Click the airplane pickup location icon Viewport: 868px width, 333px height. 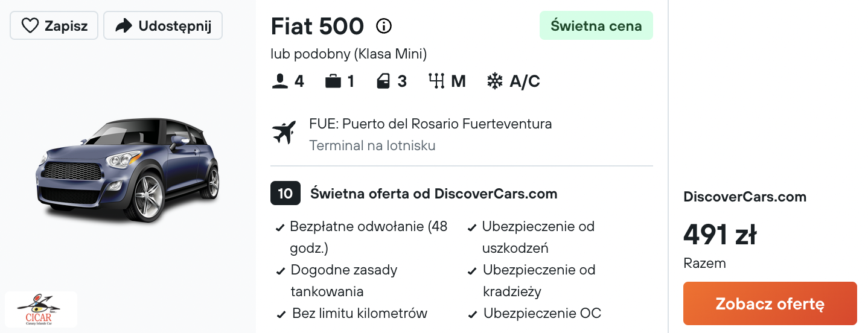284,133
